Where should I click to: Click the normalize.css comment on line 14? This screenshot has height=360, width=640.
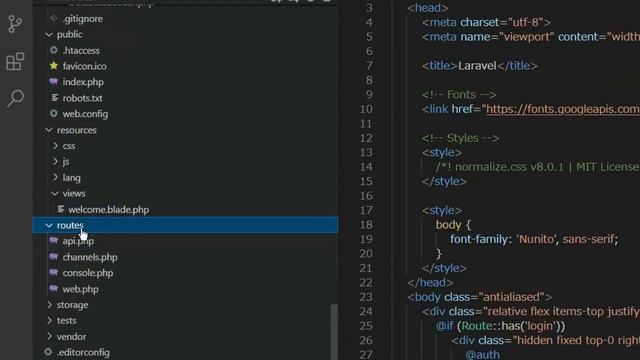[537, 167]
